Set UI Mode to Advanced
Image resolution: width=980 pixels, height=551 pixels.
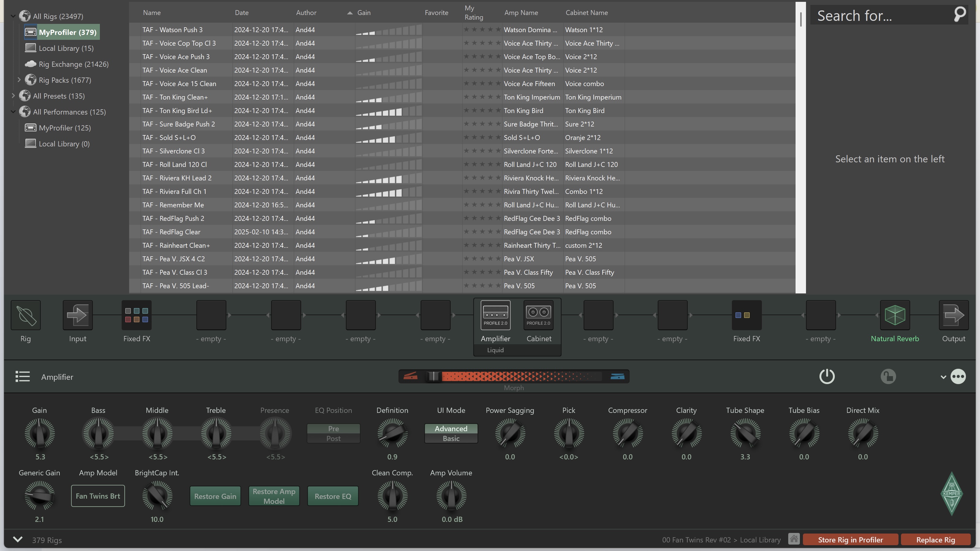[x=451, y=428]
